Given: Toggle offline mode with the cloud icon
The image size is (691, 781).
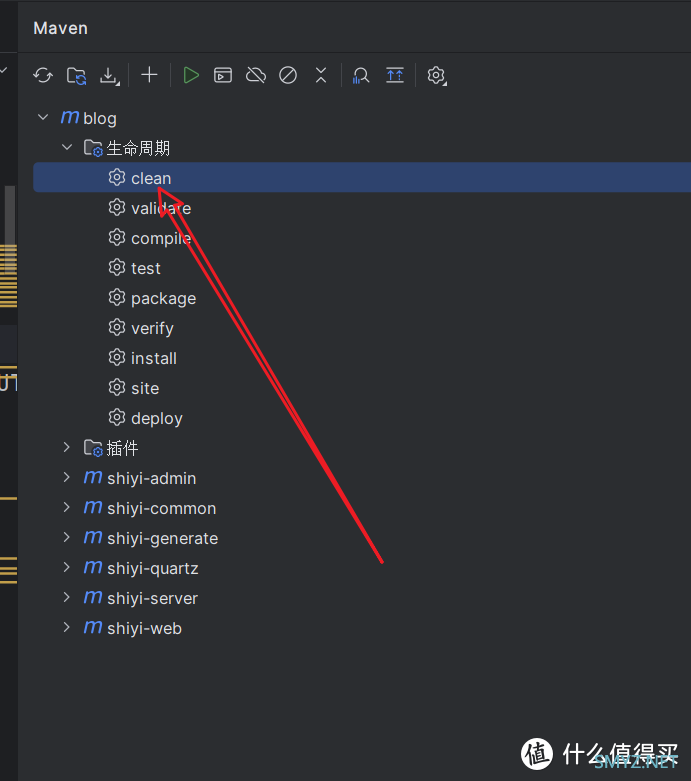Looking at the screenshot, I should point(256,75).
